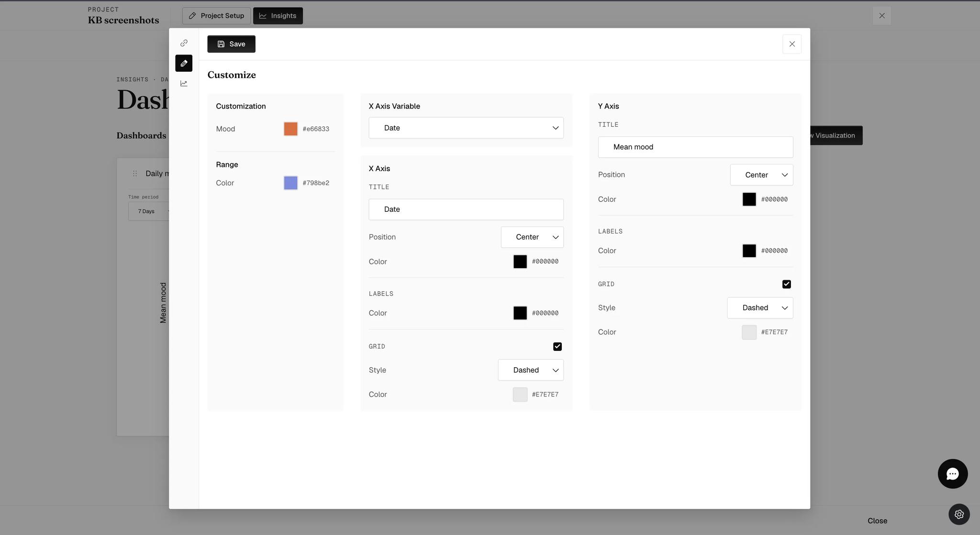
Task: Save the customization changes
Action: [231, 44]
